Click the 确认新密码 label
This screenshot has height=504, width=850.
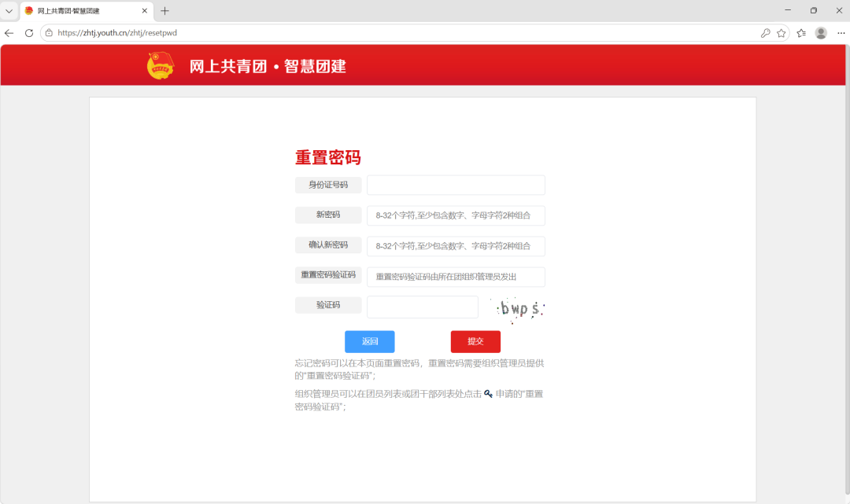pyautogui.click(x=328, y=245)
